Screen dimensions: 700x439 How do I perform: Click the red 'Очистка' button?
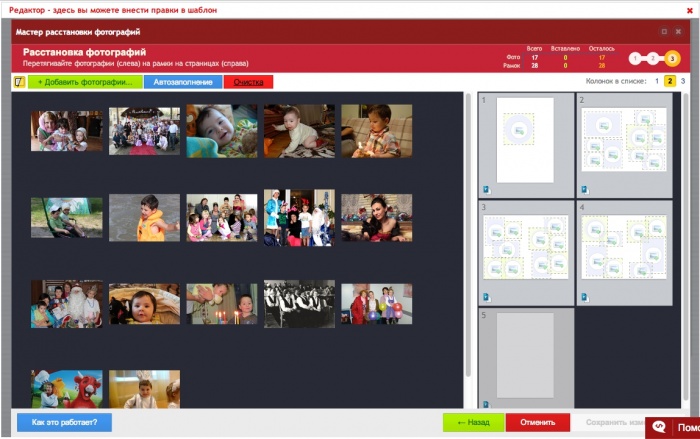[248, 82]
